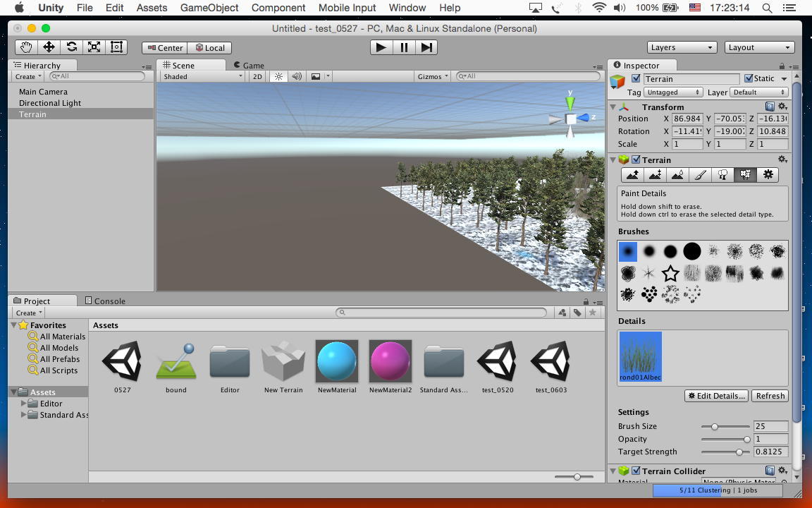
Task: Click the Refresh button
Action: tap(770, 396)
